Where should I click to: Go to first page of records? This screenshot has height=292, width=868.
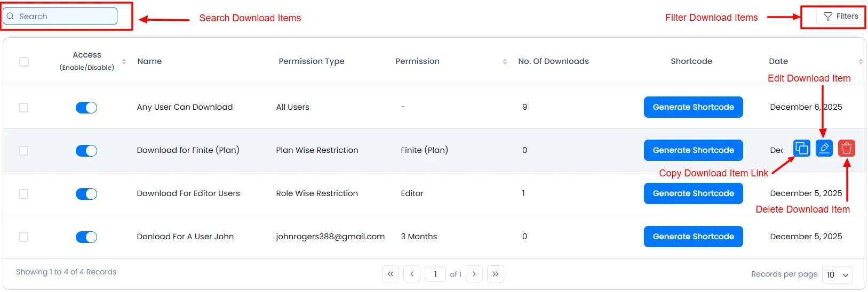pyautogui.click(x=391, y=274)
